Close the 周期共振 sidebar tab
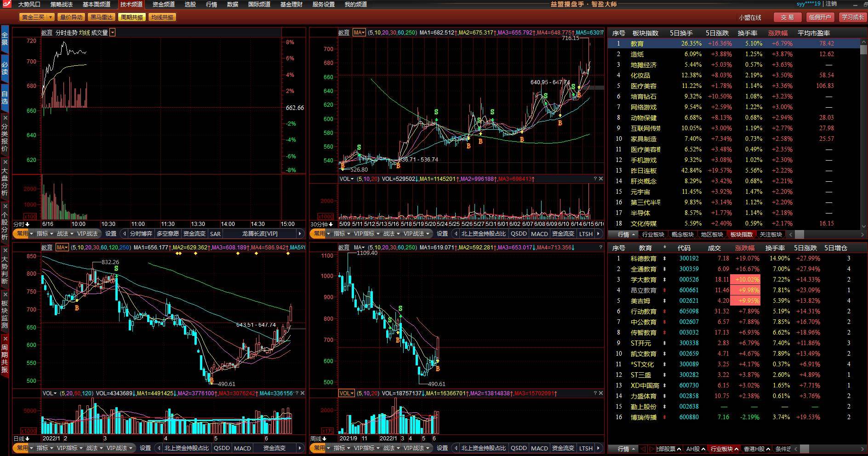868x456 pixels. coord(5,338)
